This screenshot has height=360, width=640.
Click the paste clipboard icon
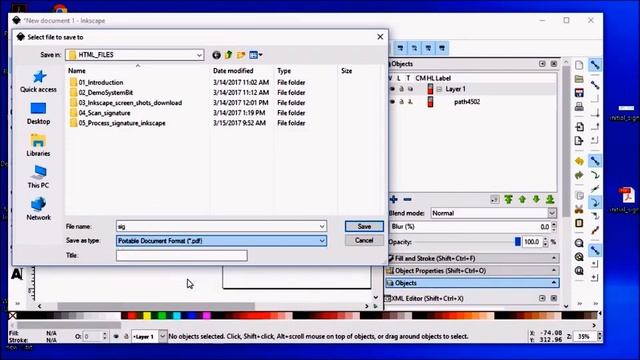tap(579, 223)
